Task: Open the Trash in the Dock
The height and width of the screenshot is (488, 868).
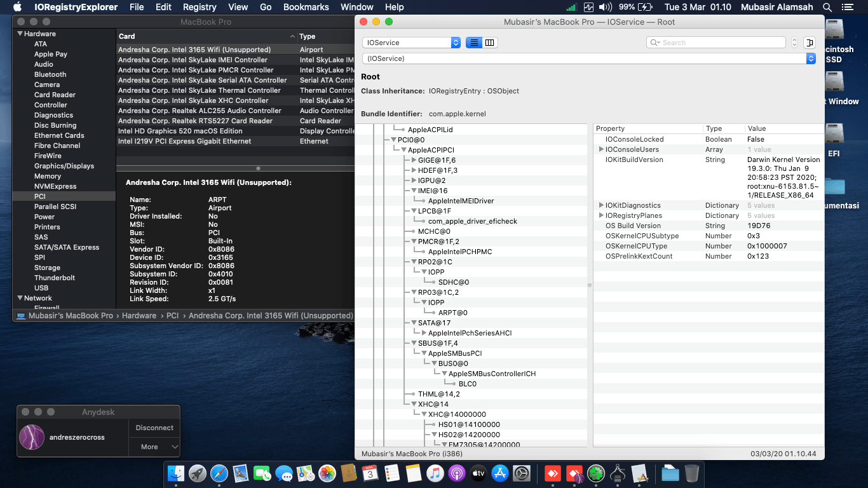Action: [x=692, y=473]
